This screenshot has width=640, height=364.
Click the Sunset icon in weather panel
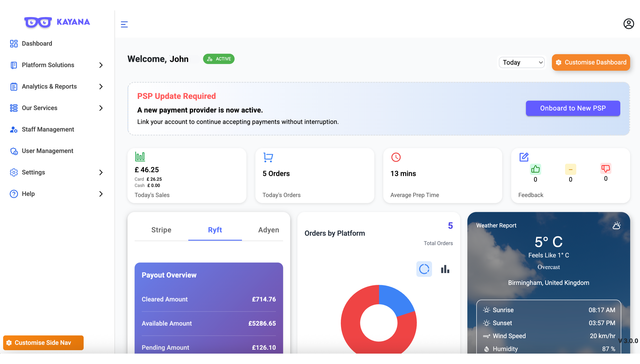click(486, 323)
